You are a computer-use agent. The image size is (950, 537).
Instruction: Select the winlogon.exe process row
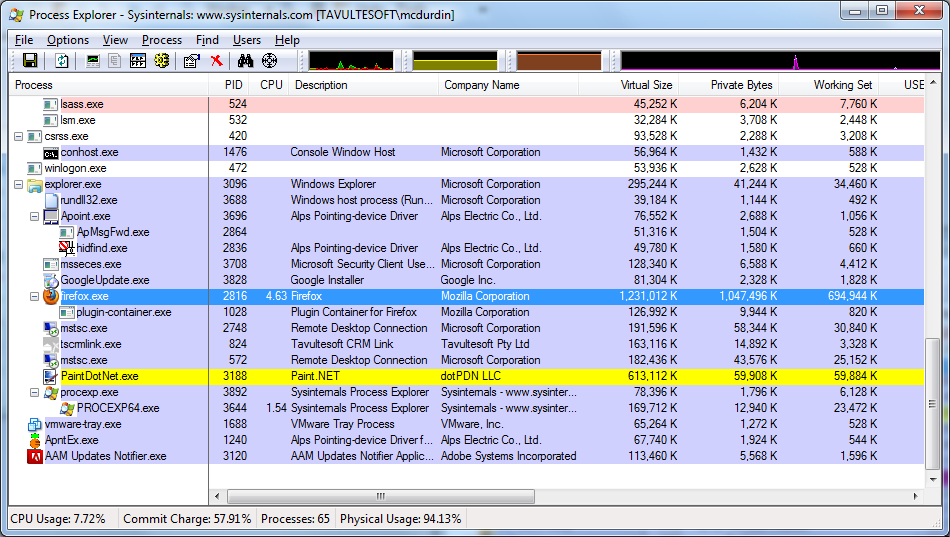click(x=467, y=168)
